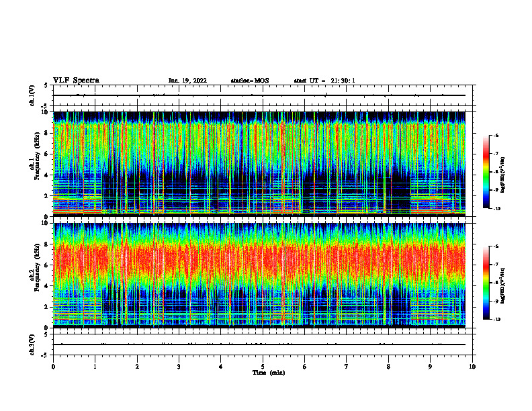Click time axis tick label "4"
This screenshot has height=411, width=532.
pyautogui.click(x=220, y=367)
